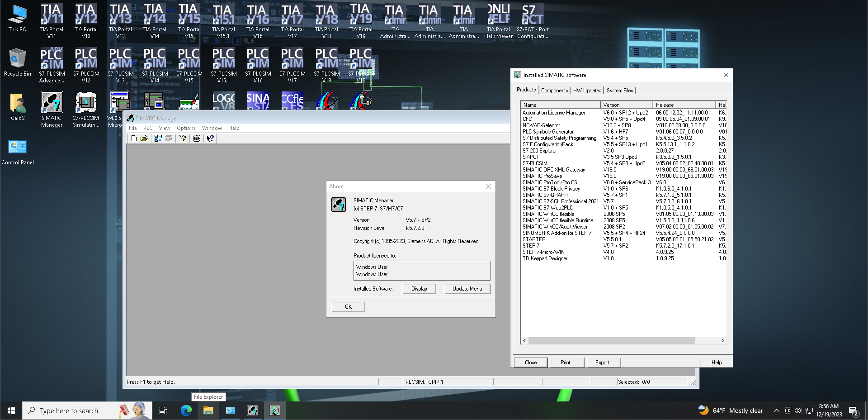Click the context Help arrow toolbar icon
The width and height of the screenshot is (868, 420).
(x=210, y=138)
